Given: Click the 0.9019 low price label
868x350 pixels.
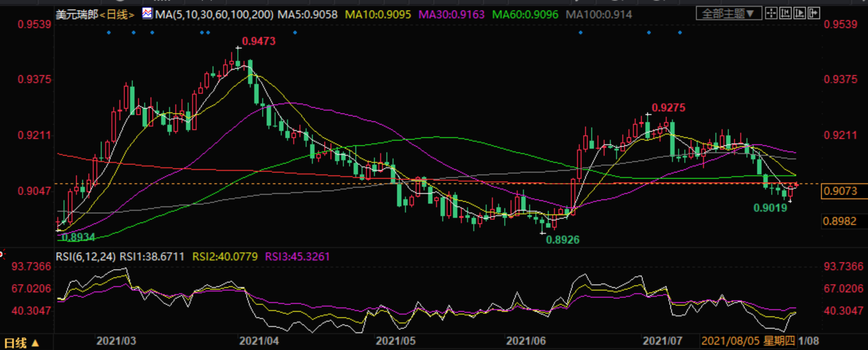Looking at the screenshot, I should pos(770,208).
